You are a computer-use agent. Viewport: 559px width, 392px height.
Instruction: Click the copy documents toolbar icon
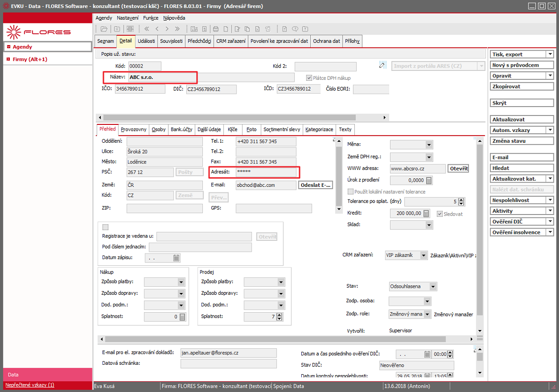tap(247, 29)
